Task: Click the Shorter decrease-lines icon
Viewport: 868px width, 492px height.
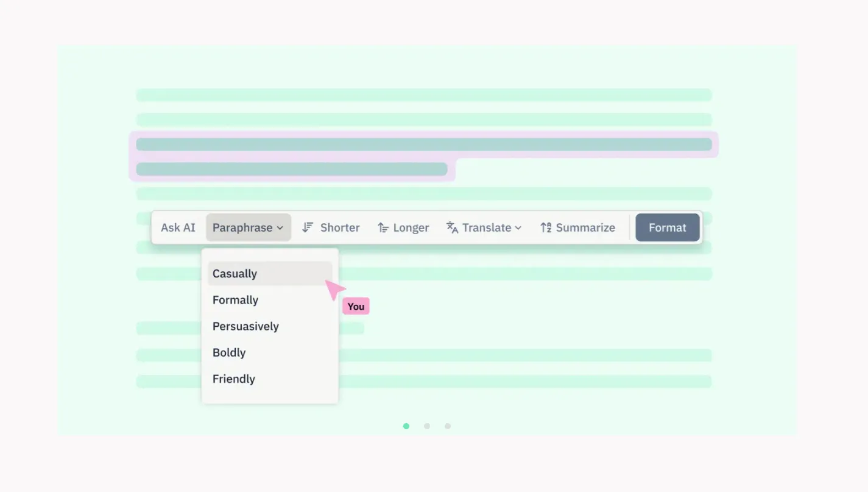Action: point(307,227)
